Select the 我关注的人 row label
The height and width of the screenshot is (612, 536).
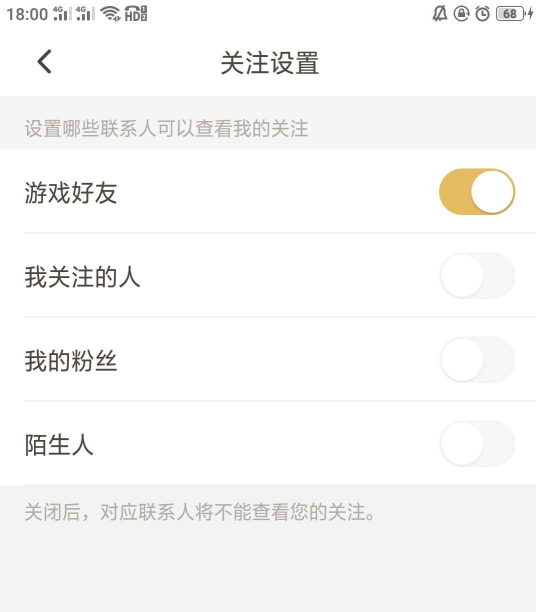tap(82, 277)
